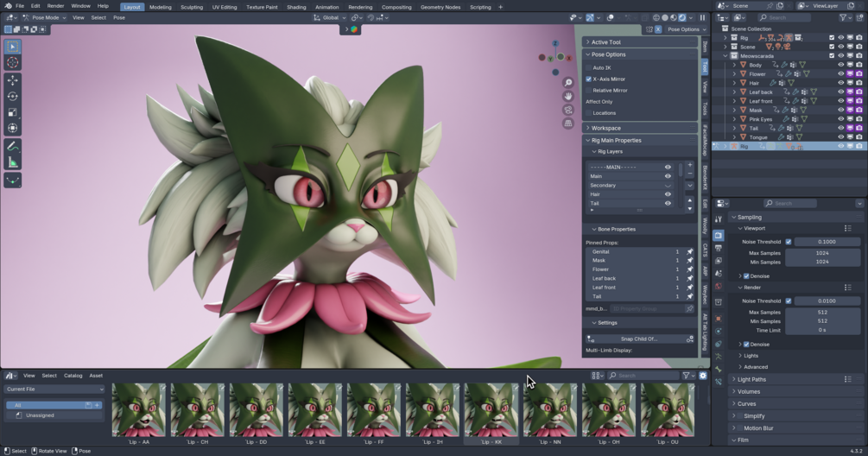Click the asset browser settings gear icon

coord(702,375)
